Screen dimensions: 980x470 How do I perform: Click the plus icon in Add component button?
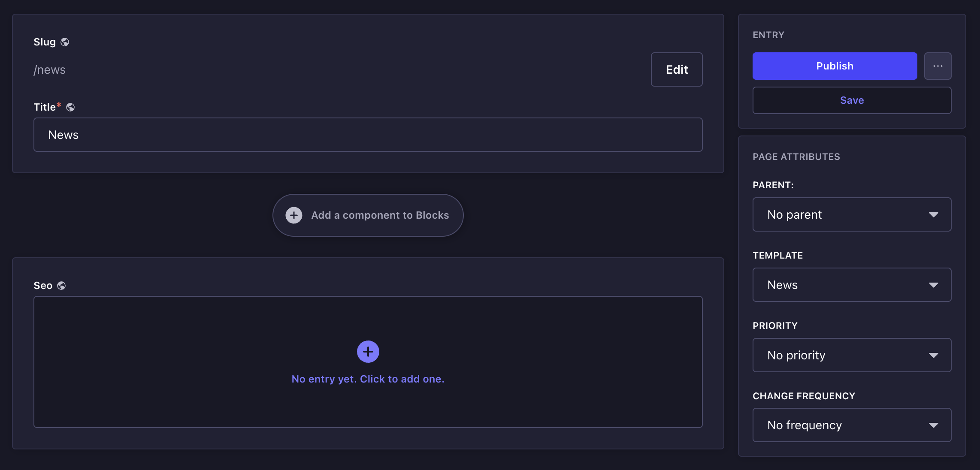[x=294, y=215]
